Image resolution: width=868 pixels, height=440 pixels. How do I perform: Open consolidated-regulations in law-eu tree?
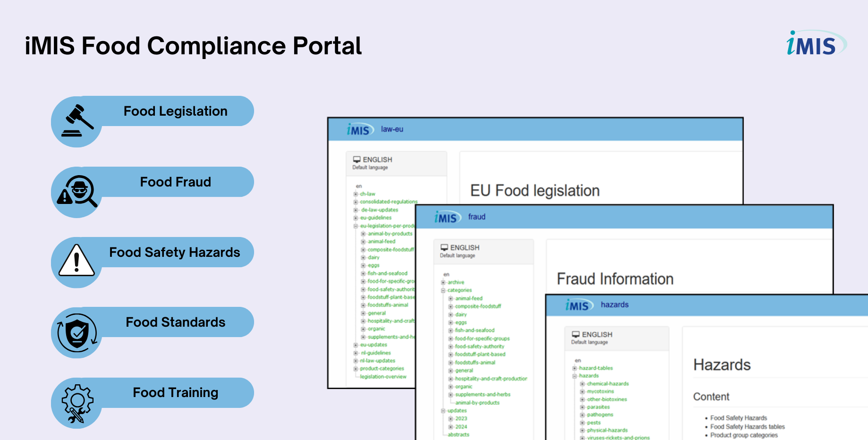point(389,202)
